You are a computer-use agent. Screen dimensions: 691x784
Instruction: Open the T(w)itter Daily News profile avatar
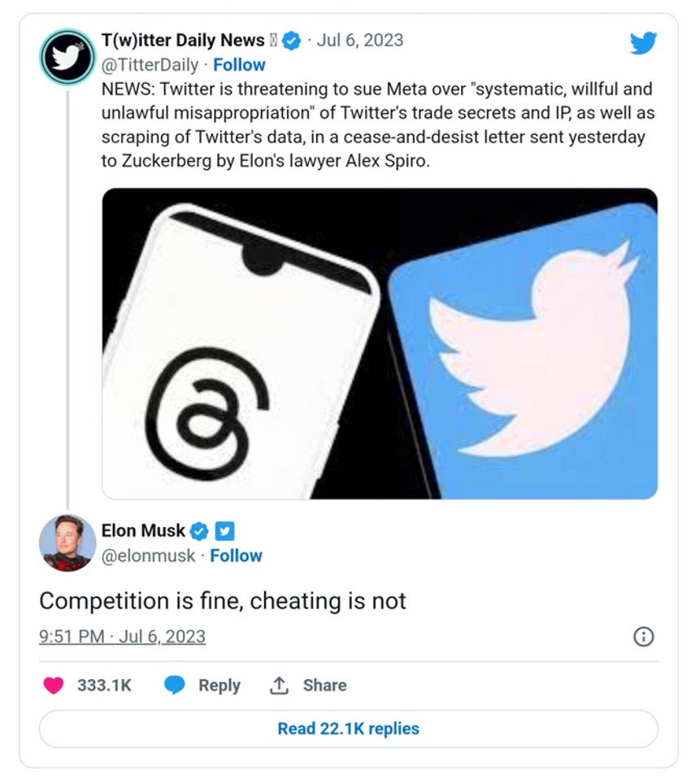click(67, 57)
